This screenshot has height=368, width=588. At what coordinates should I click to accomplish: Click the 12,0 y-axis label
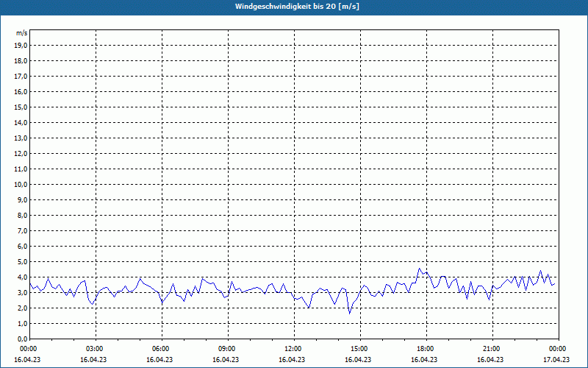(21, 154)
